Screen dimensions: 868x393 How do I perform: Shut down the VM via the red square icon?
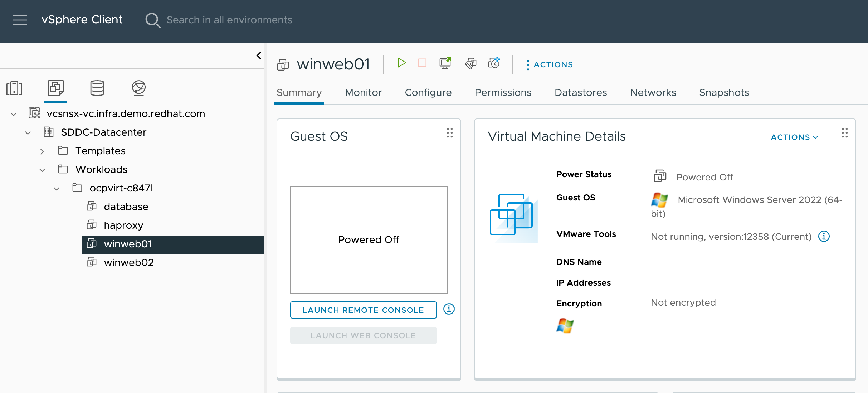point(422,63)
